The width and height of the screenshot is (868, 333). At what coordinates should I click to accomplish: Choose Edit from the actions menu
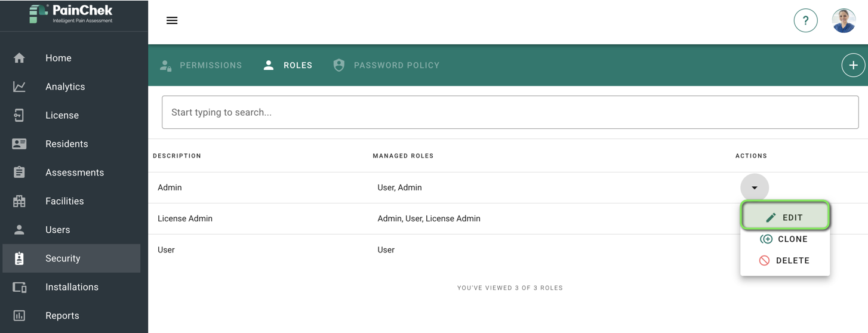[785, 218]
